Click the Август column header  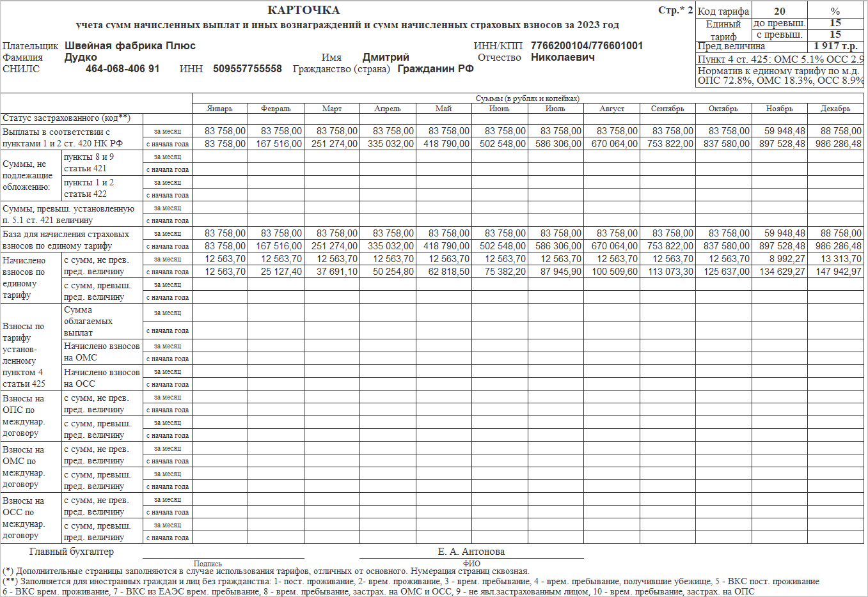point(612,109)
